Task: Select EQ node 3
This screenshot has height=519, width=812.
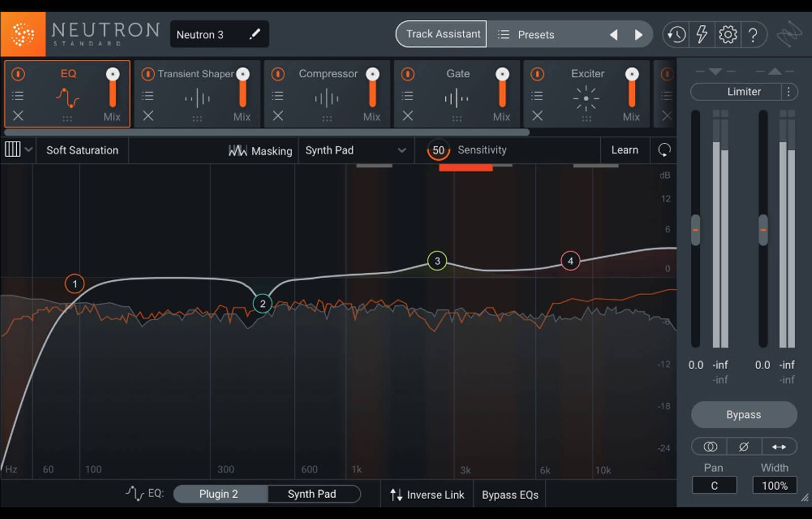Action: 437,261
